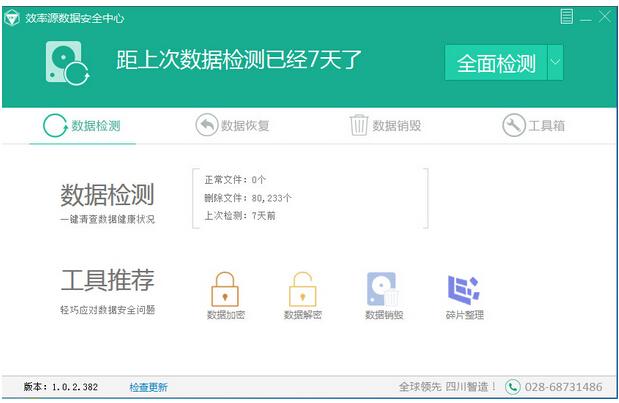This screenshot has height=403, width=619.
Task: Open the 数据解密 unlocked padlock icon
Action: click(302, 289)
